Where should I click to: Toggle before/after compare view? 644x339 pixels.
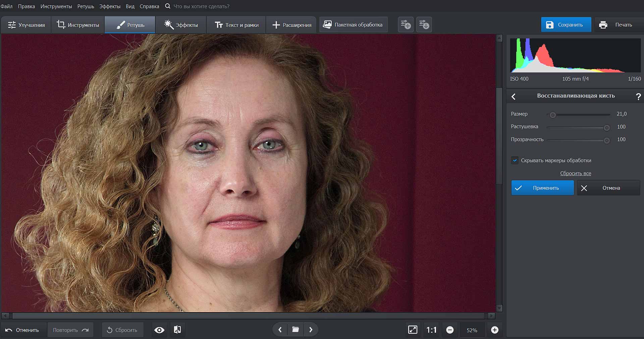pos(177,330)
